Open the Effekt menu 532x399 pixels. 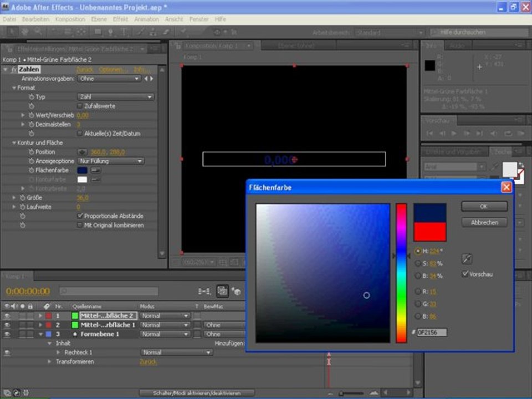pos(120,19)
